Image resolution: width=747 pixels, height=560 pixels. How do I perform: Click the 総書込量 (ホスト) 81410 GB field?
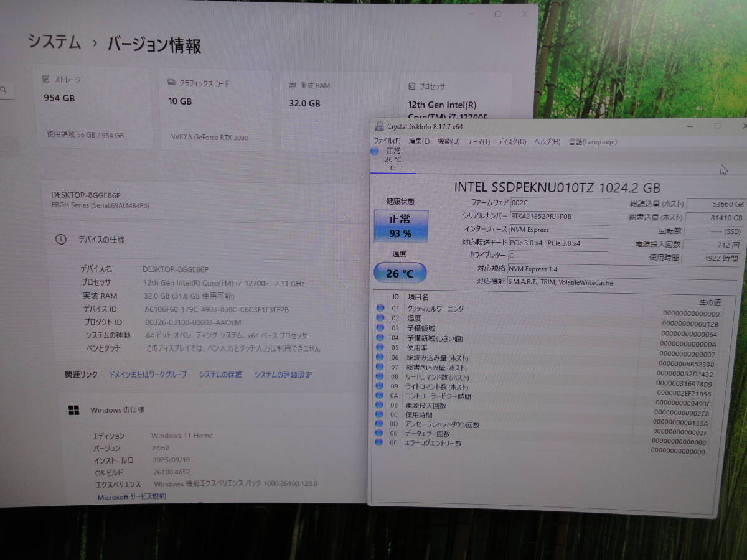[x=716, y=218]
